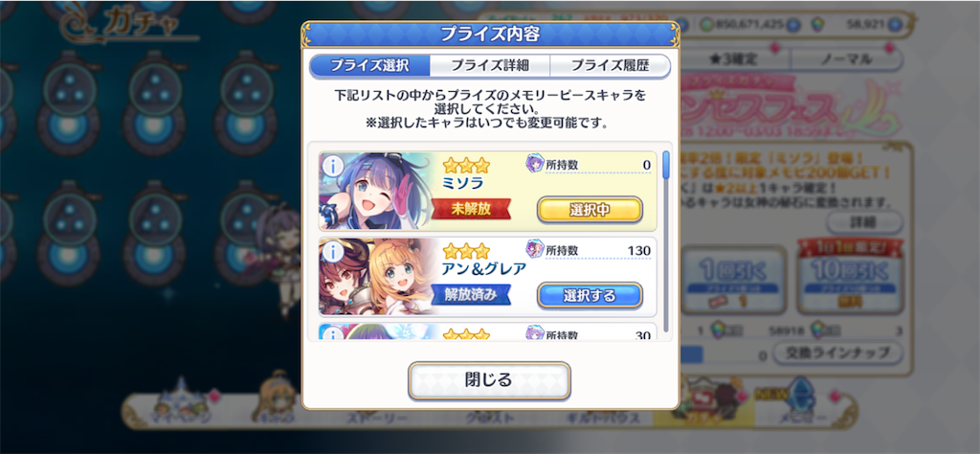Screen dimensions: 980x454
Task: Tap memory piece icon beside アン&グレア 所持数
Action: click(x=534, y=250)
